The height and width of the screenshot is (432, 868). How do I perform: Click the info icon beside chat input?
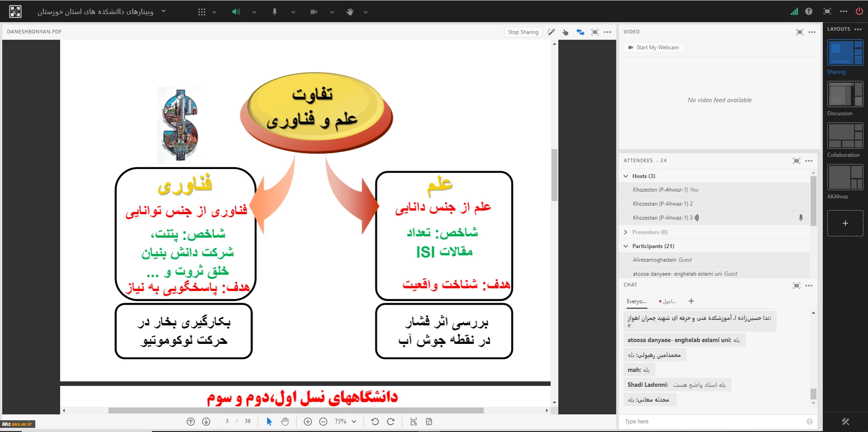pos(810,422)
